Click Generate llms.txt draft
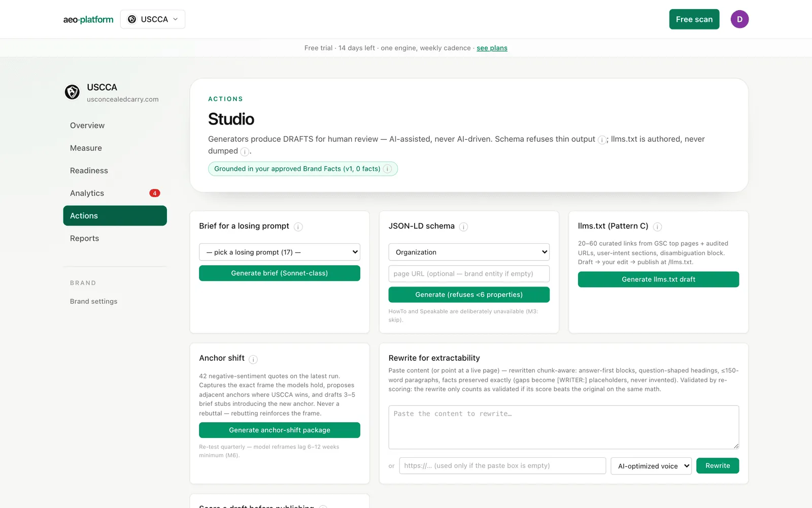The image size is (812, 508). pyautogui.click(x=658, y=279)
